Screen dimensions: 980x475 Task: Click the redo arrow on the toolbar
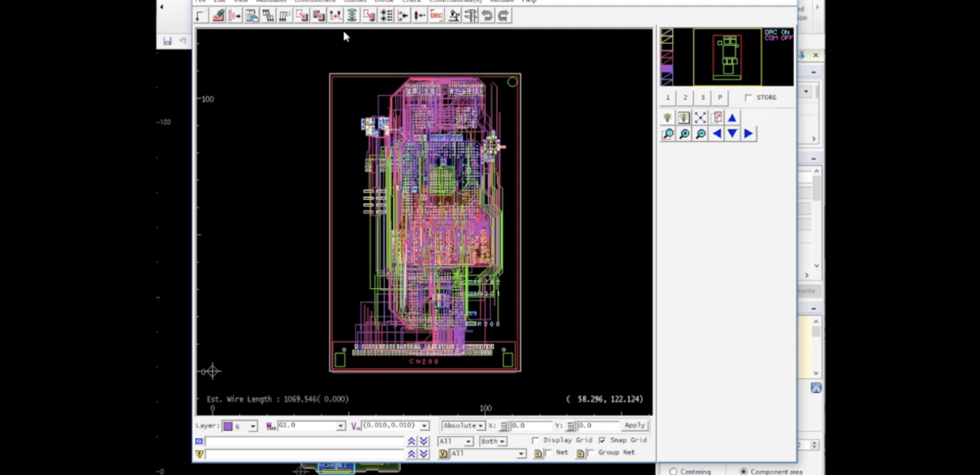[503, 16]
